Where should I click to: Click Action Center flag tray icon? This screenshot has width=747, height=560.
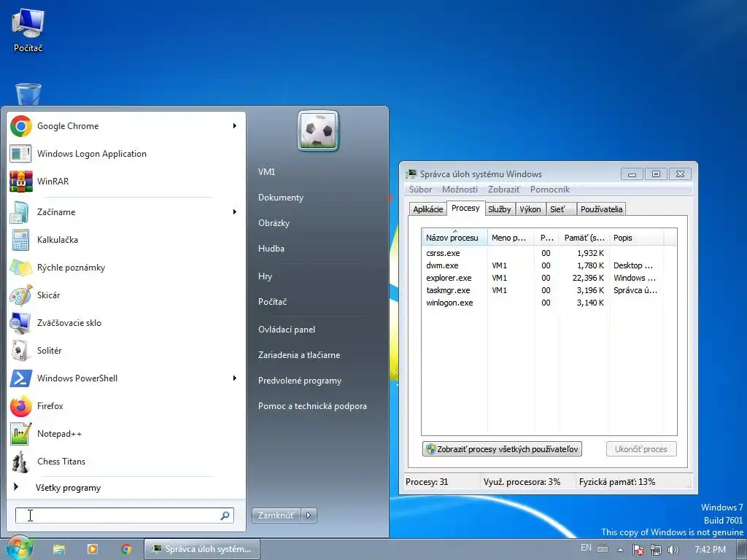638,550
